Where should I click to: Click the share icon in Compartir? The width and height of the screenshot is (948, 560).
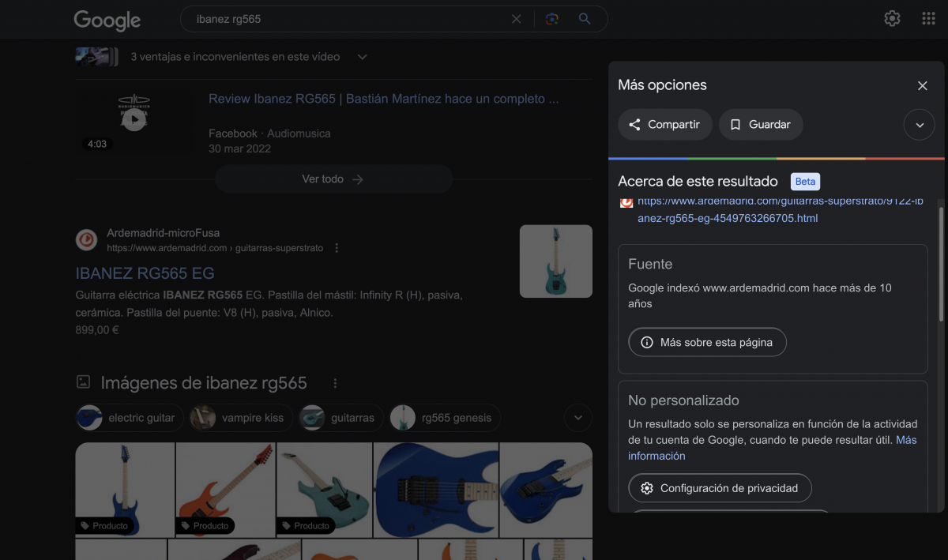click(634, 125)
